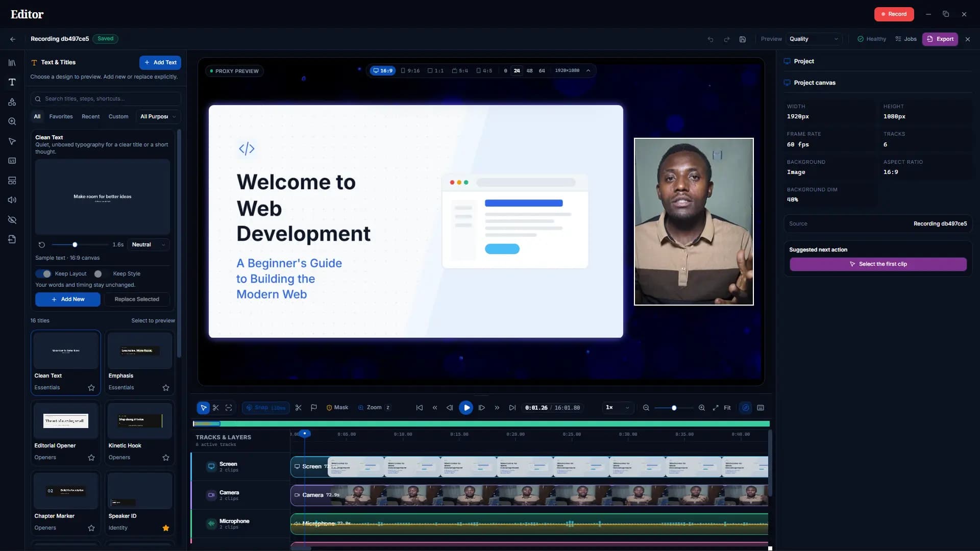980x551 pixels.
Task: Toggle timeline Snap option
Action: [x=266, y=408]
